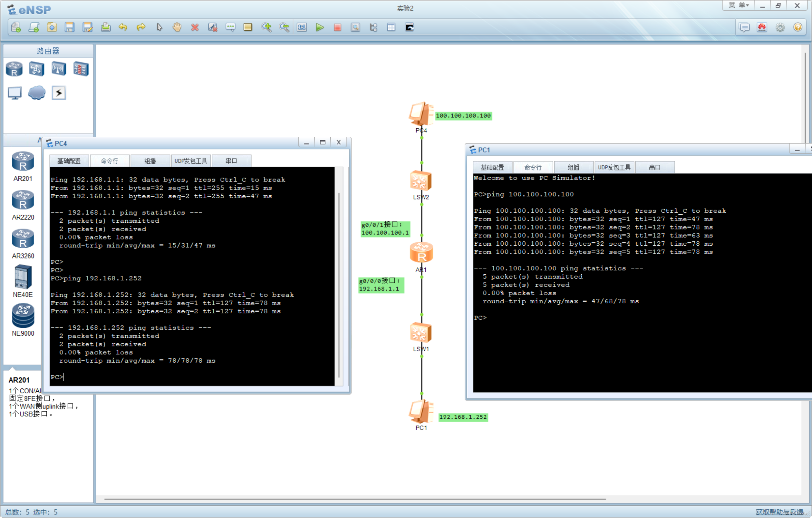Open 串口 tab in PC4 window
The height and width of the screenshot is (518, 812).
[x=231, y=161]
